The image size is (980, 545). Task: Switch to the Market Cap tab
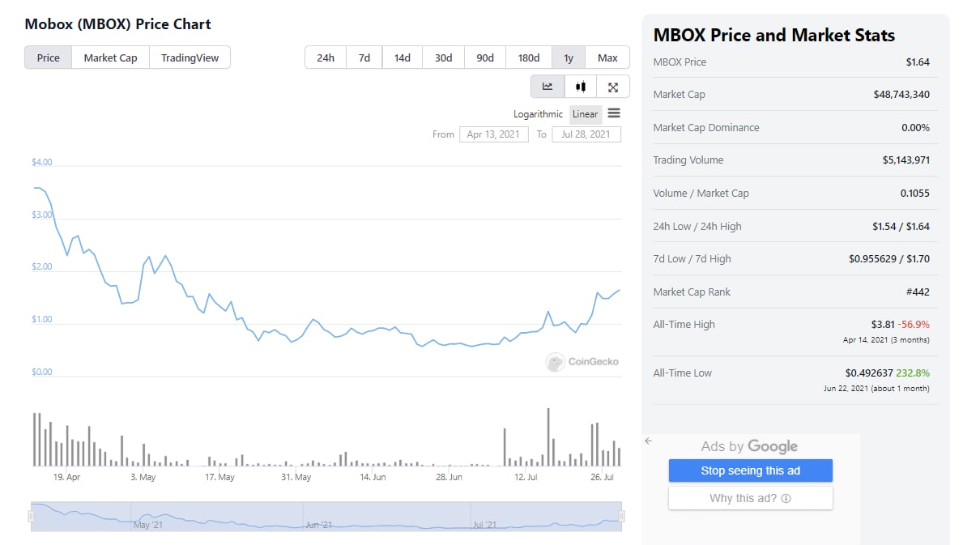[110, 57]
